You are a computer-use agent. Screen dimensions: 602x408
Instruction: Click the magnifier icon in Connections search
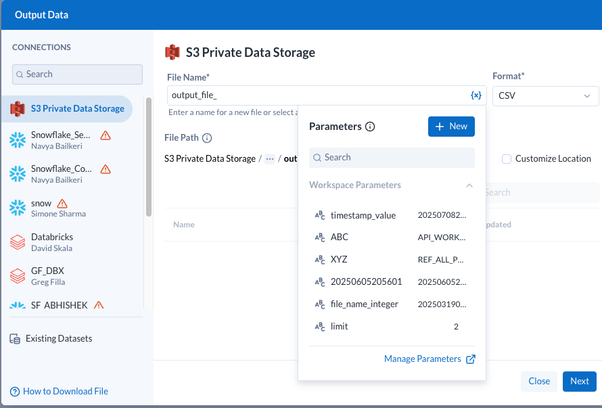(x=20, y=74)
